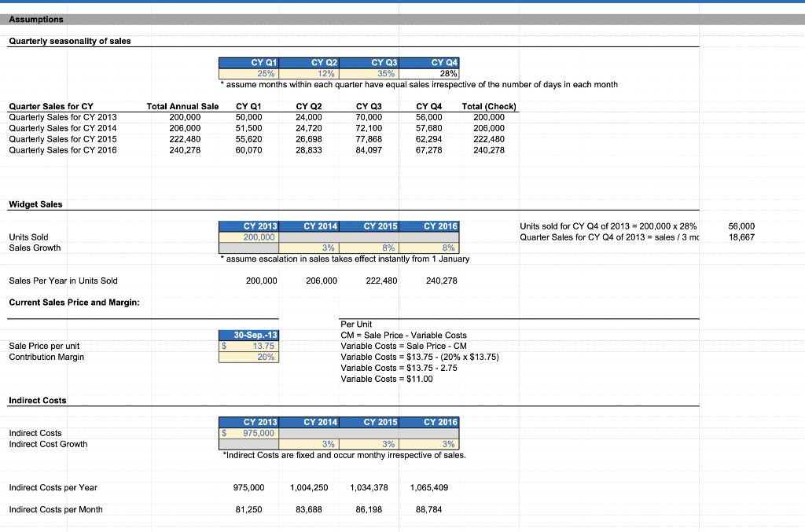Click the 'CM = Sale Price - Variable Costs' line
This screenshot has width=805, height=532.
403,336
